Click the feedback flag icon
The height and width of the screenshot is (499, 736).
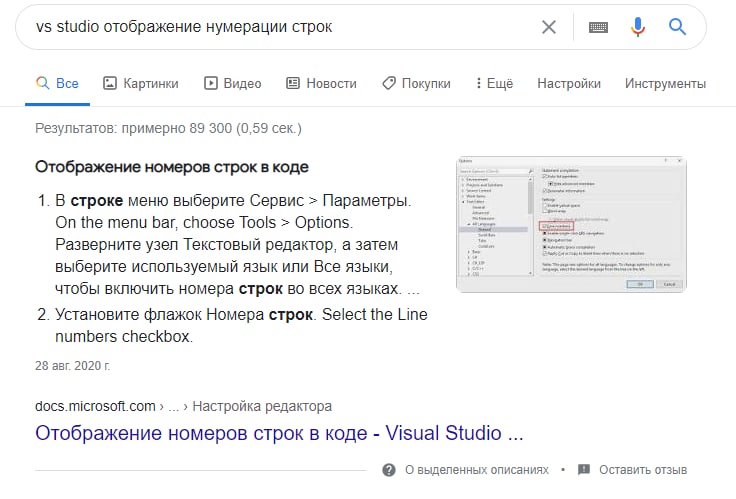click(584, 469)
